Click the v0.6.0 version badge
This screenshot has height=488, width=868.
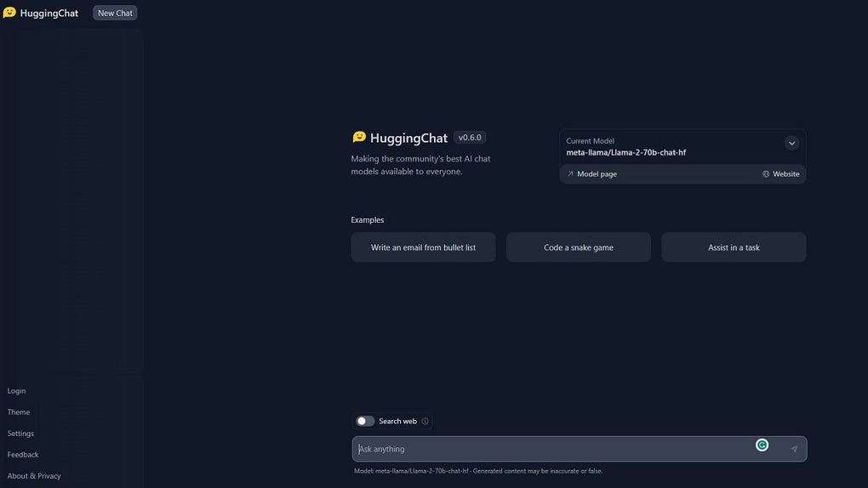[x=470, y=137]
